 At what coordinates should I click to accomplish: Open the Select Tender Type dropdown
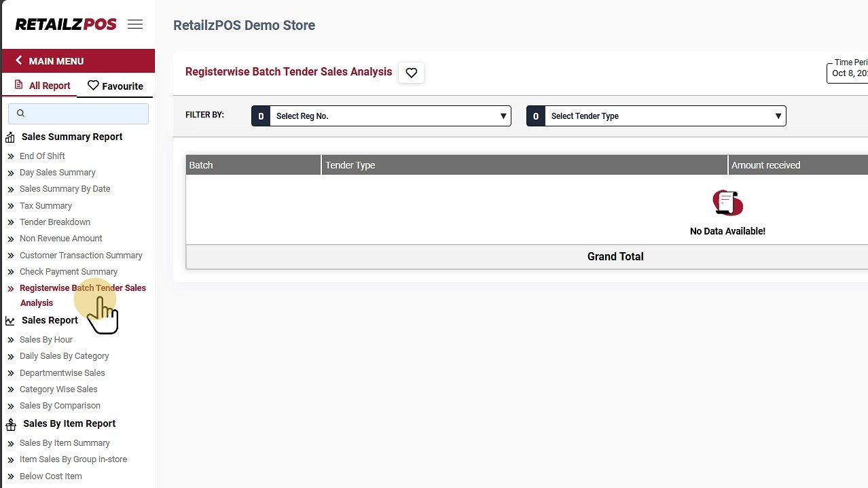click(656, 116)
